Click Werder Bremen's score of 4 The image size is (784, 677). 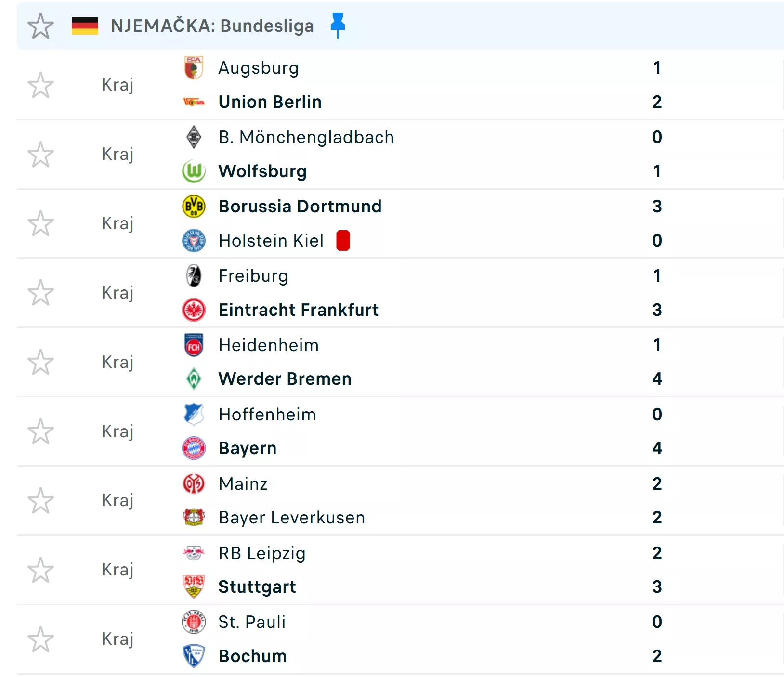(x=657, y=379)
